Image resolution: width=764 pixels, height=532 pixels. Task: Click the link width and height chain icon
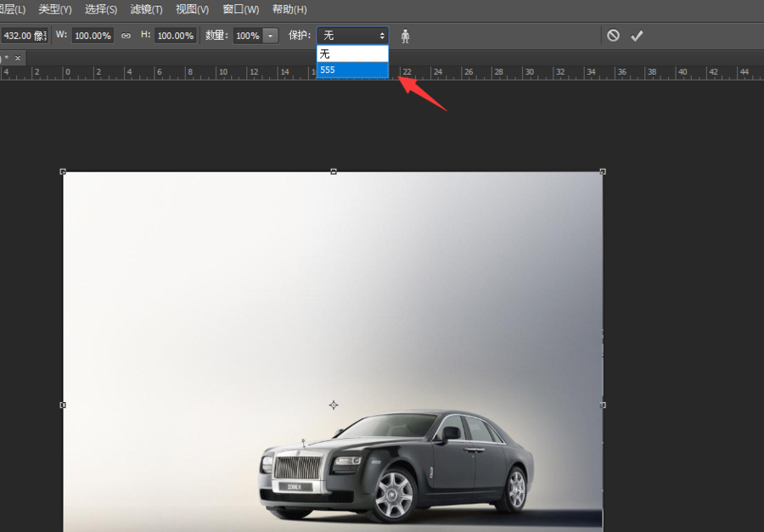[126, 36]
